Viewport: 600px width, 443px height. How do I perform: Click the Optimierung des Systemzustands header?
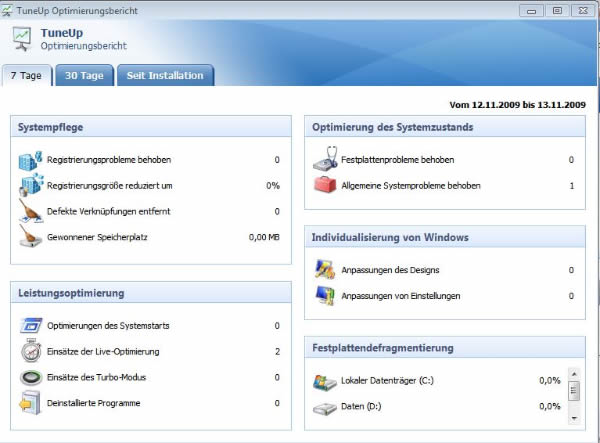point(445,127)
